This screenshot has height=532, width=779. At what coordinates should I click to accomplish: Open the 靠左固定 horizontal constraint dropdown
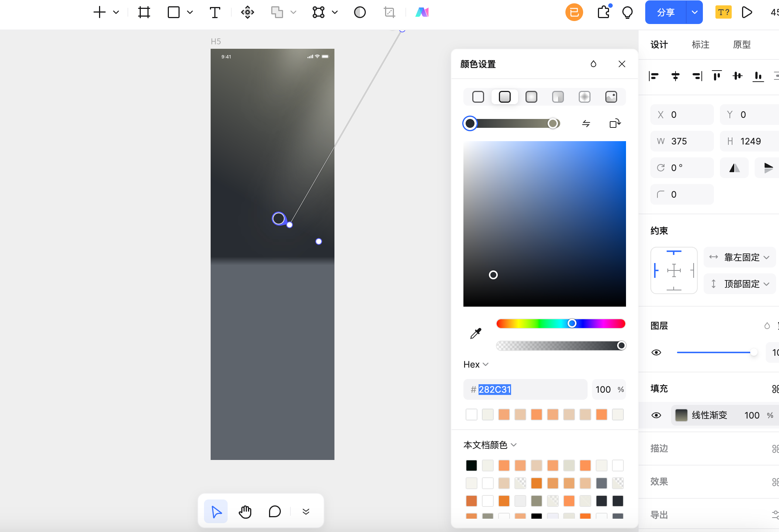[x=739, y=257]
